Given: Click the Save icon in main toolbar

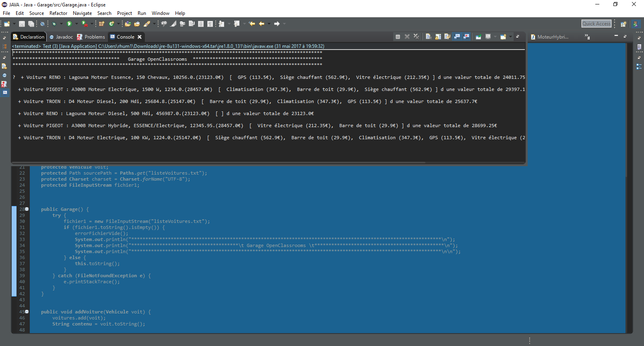Looking at the screenshot, I should [22, 24].
